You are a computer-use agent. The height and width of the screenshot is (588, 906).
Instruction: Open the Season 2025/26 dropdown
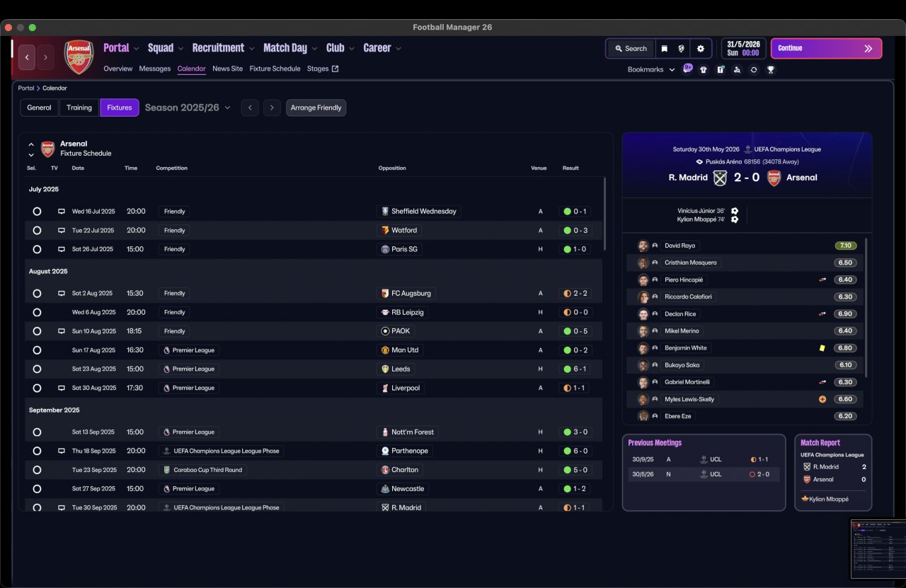tap(188, 108)
